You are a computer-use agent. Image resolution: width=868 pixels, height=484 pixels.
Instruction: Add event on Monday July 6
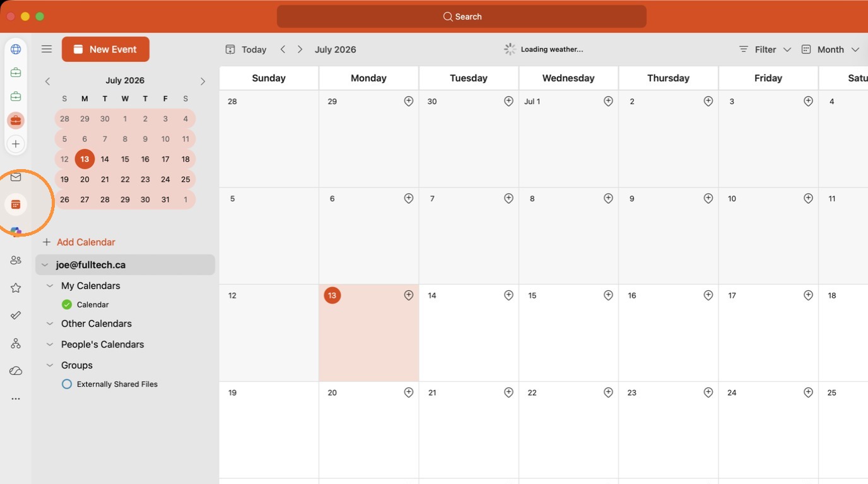[409, 198]
